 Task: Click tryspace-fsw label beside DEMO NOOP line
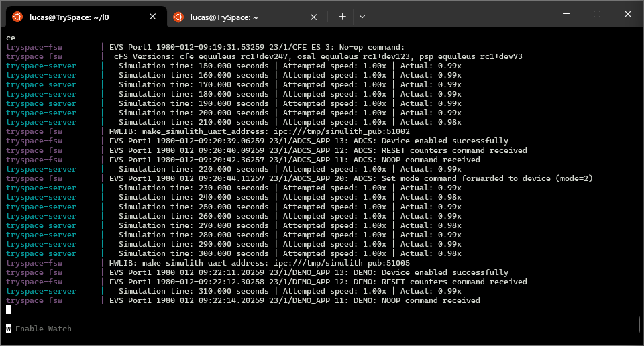click(34, 301)
